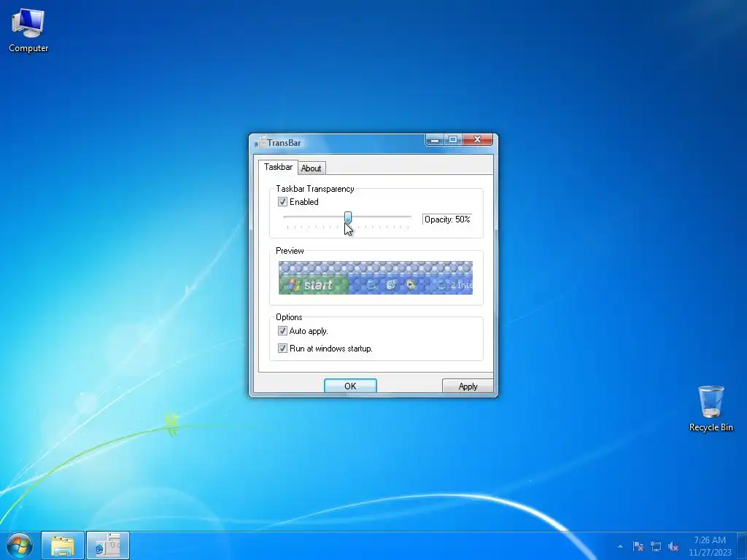The image size is (747, 560).
Task: Open the clock showing 7:26 AM
Action: pos(710,546)
